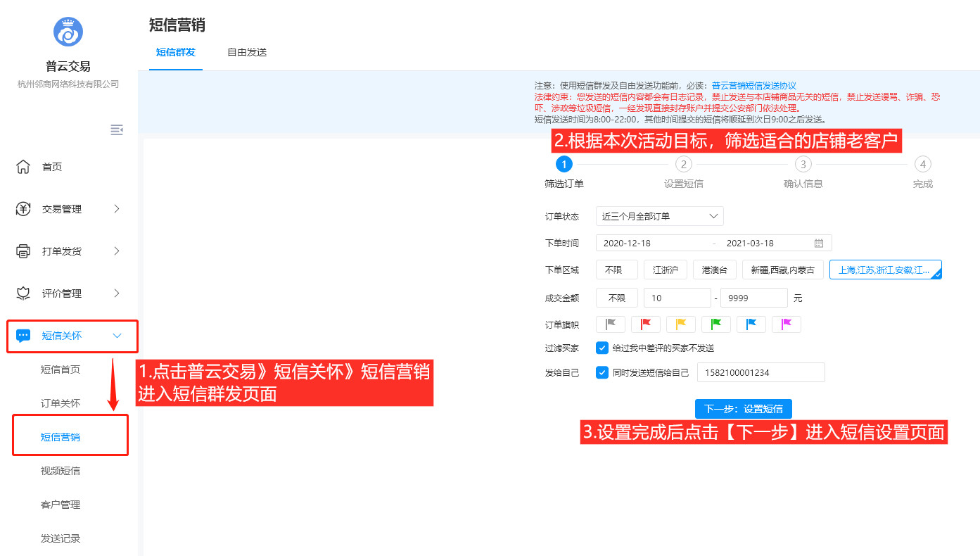Select the blue order flag
980x556 pixels.
tap(751, 324)
